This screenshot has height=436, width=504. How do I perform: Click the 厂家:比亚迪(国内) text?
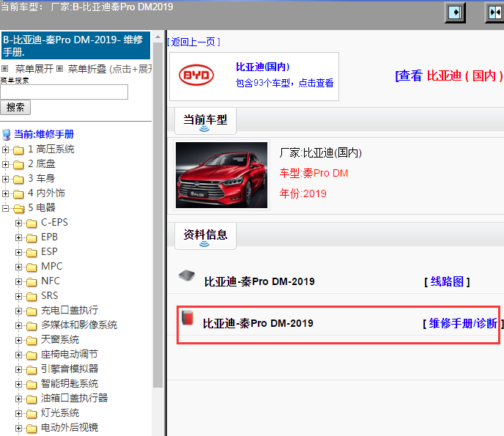tap(320, 152)
